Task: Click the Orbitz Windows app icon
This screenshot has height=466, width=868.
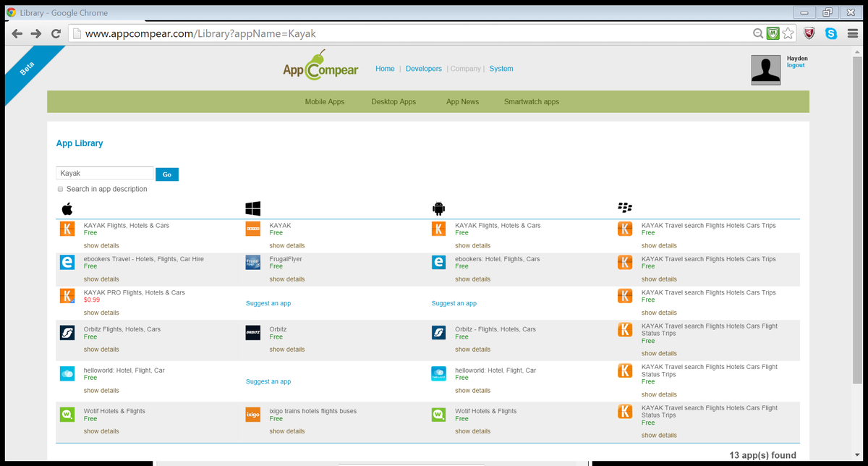Action: pyautogui.click(x=252, y=332)
